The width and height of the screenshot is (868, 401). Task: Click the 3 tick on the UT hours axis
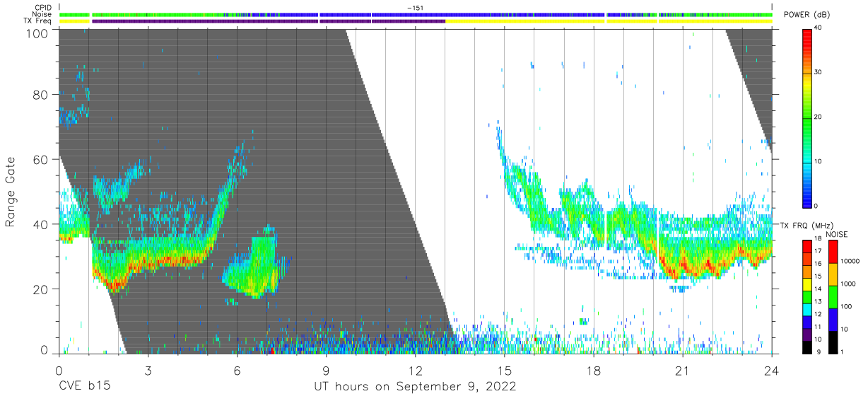tap(148, 370)
